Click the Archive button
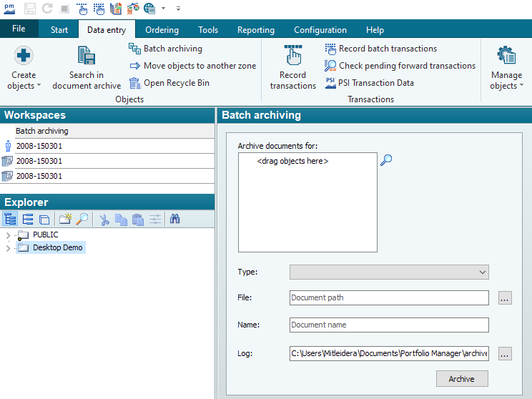 click(x=462, y=379)
